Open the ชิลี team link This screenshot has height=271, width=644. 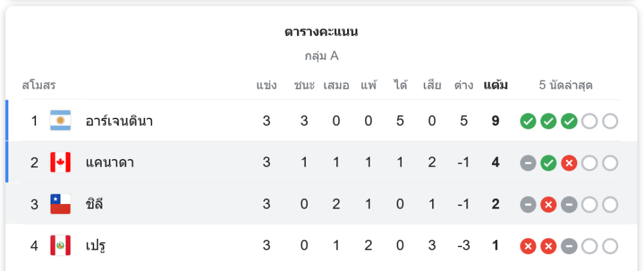click(x=95, y=205)
